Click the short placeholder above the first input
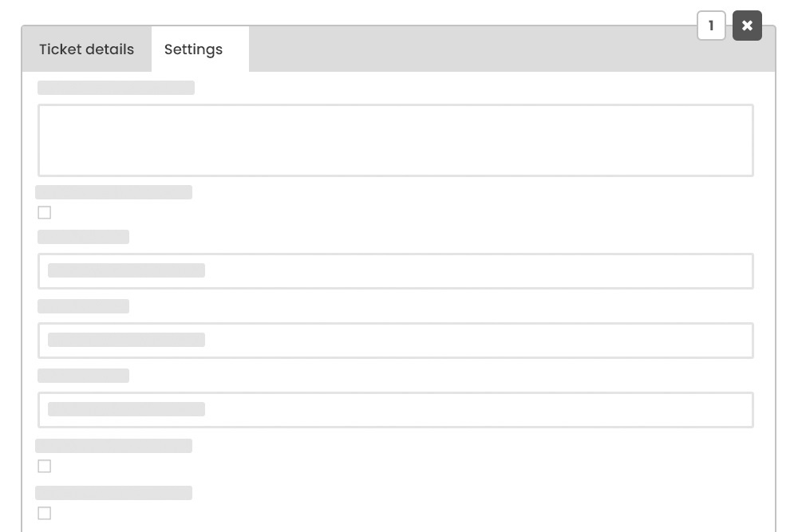Viewport: 798px width, 532px height. point(83,237)
